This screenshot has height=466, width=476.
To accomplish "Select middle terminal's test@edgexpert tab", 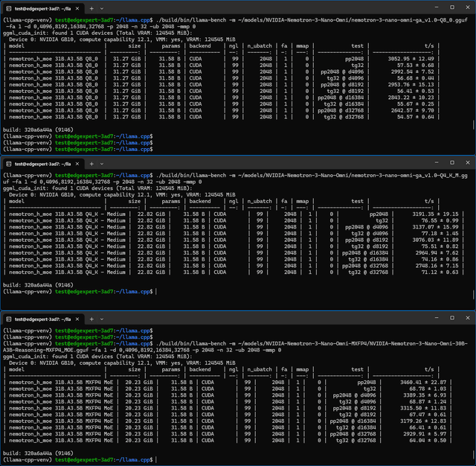I will pyautogui.click(x=43, y=164).
